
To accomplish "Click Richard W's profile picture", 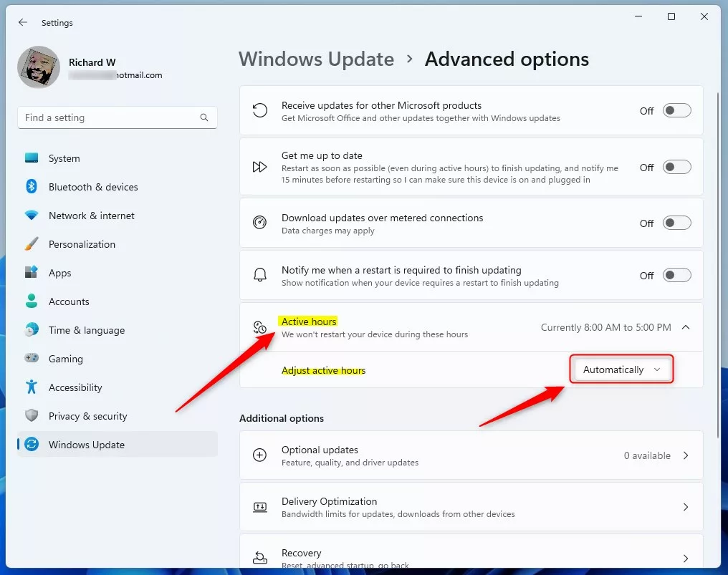I will click(38, 67).
